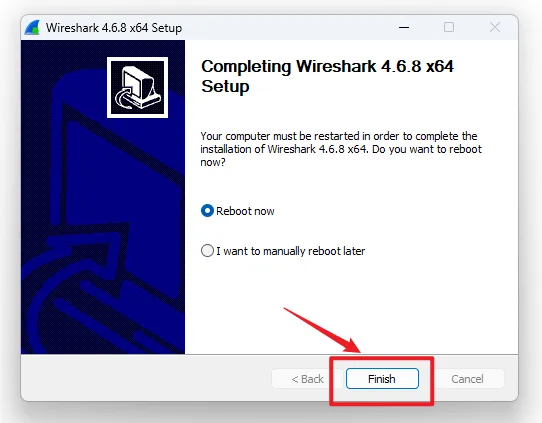Click the grayed-out maximize window button

[x=449, y=27]
